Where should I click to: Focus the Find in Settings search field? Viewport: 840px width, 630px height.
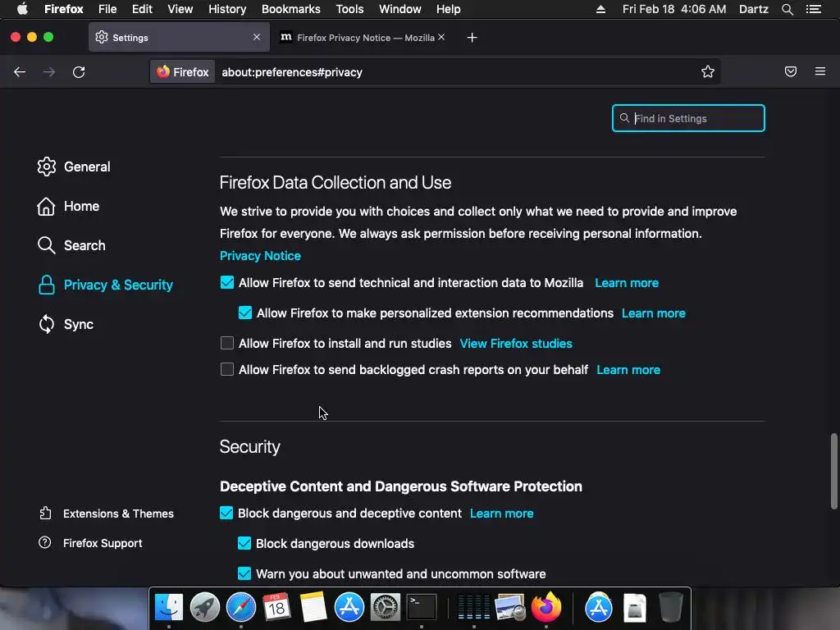point(688,118)
